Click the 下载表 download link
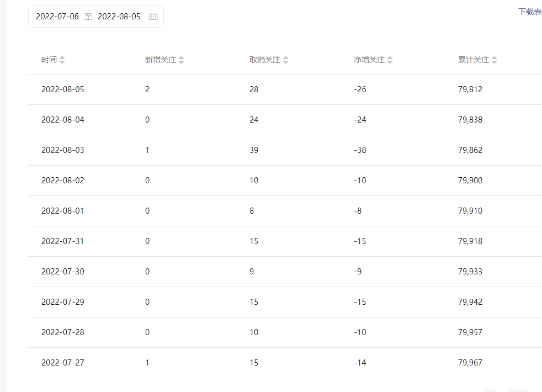This screenshot has height=392, width=542. click(x=530, y=12)
